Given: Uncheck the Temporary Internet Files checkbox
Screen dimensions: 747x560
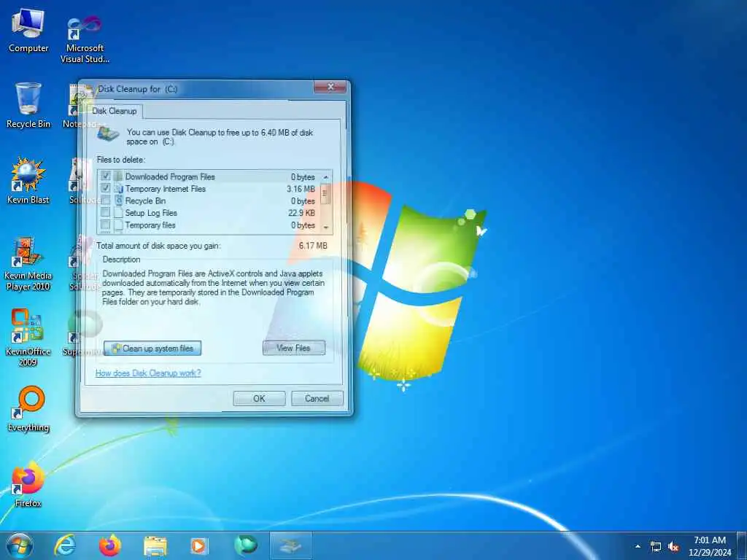Looking at the screenshot, I should coord(105,189).
